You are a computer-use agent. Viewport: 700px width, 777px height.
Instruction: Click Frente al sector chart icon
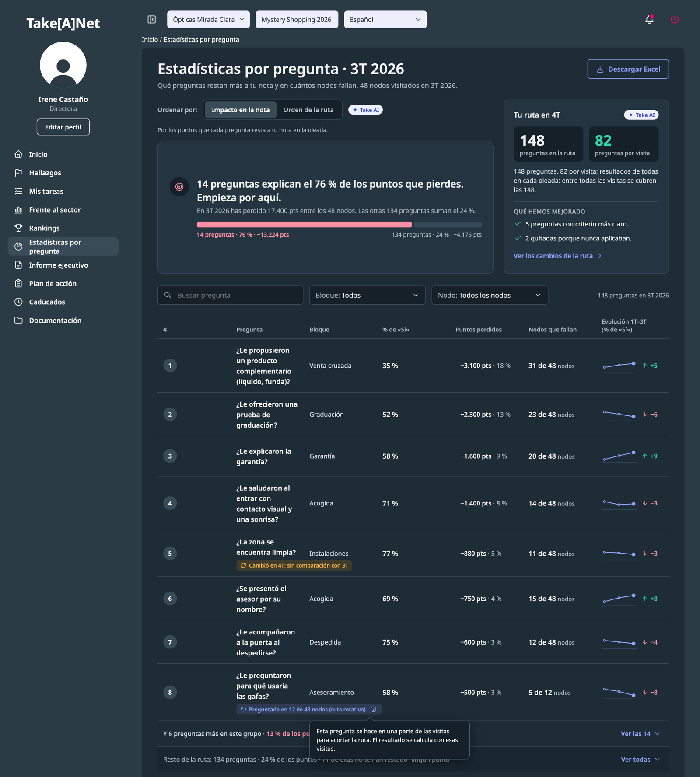point(18,210)
